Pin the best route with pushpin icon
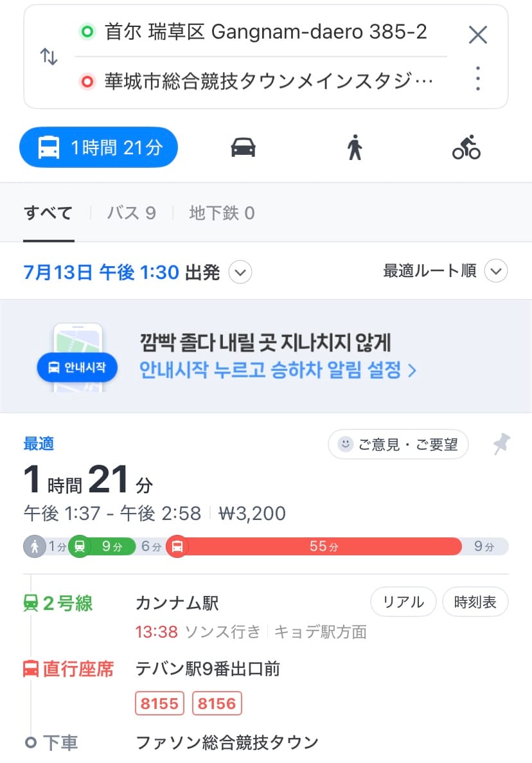 (501, 444)
